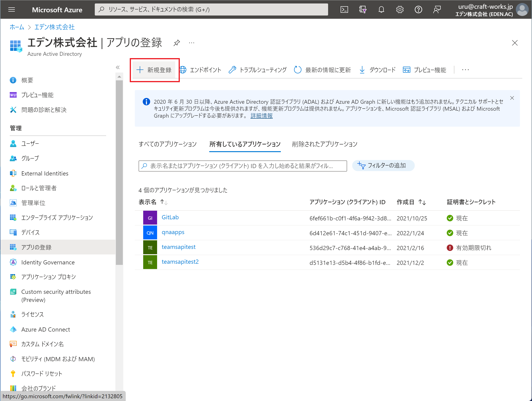Open GitLab application
This screenshot has height=401, width=532.
[x=170, y=217]
